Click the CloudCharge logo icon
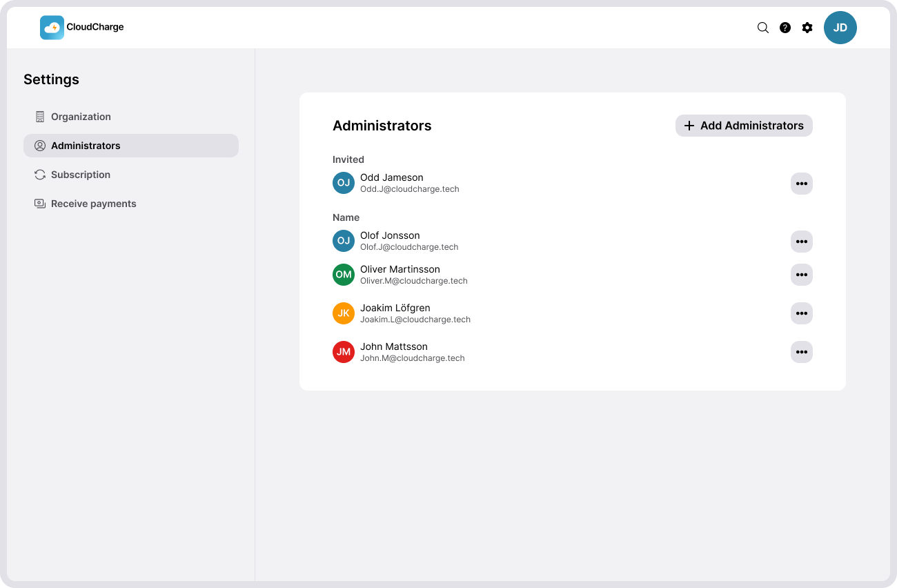The height and width of the screenshot is (588, 897). [52, 28]
